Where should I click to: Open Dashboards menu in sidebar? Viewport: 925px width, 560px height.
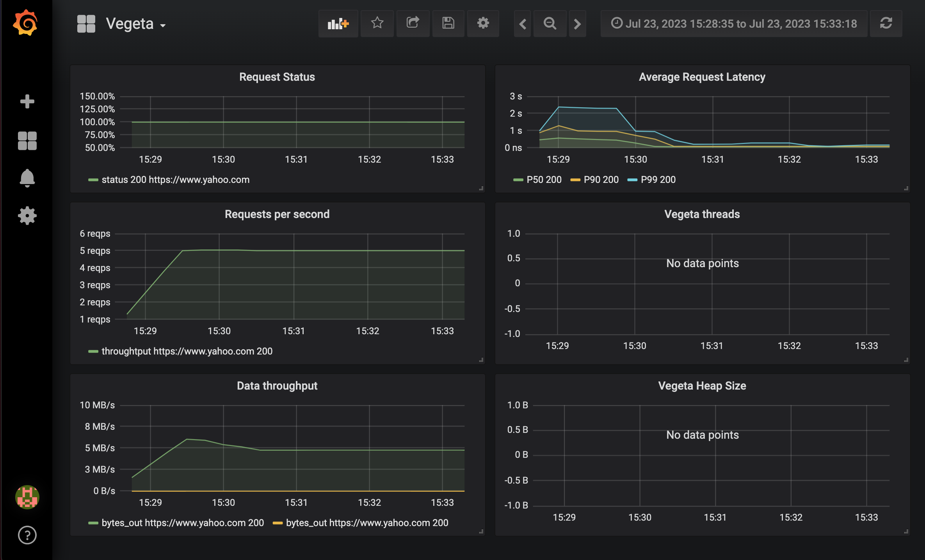[27, 140]
